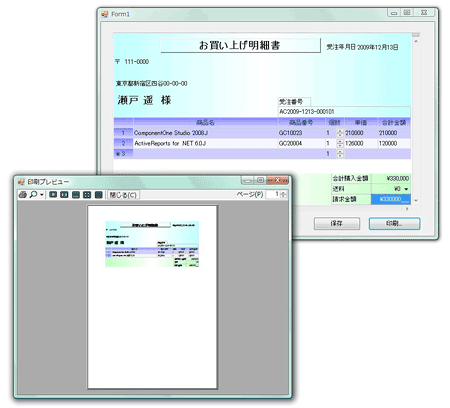Maximize the Form1 window

point(407,13)
